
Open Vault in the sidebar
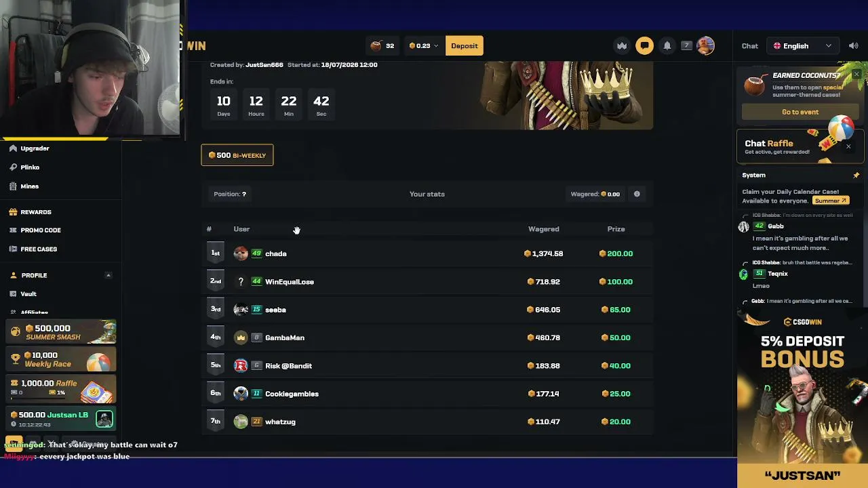pos(28,294)
